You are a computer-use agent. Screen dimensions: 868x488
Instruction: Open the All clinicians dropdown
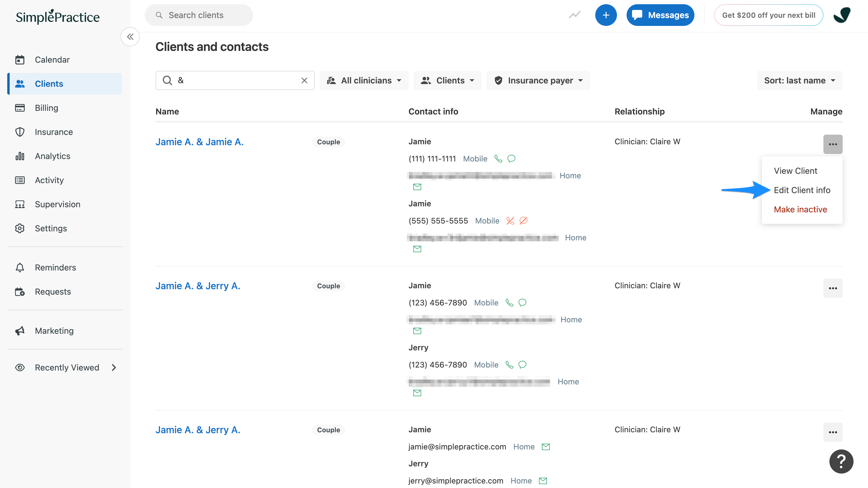[x=364, y=80]
